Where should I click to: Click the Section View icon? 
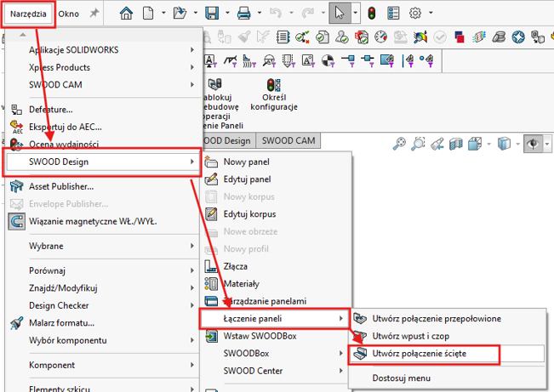click(456, 144)
